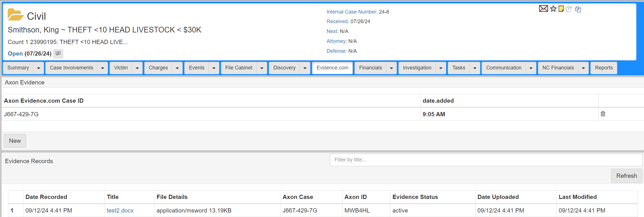644x217 pixels.
Task: Click the Refresh button for Evidence Records
Action: point(627,176)
